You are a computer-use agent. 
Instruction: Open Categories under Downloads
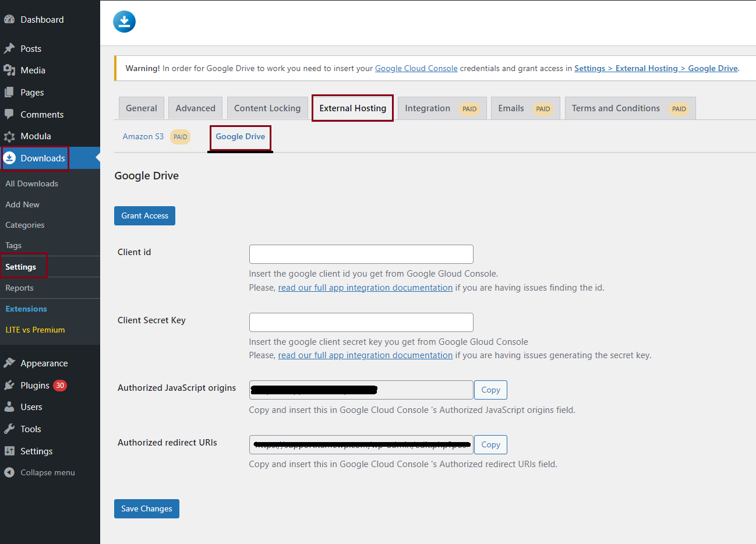pyautogui.click(x=25, y=225)
